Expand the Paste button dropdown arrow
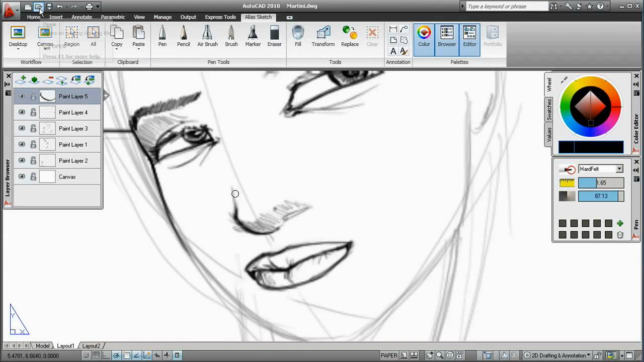The height and width of the screenshot is (362, 644). point(138,50)
